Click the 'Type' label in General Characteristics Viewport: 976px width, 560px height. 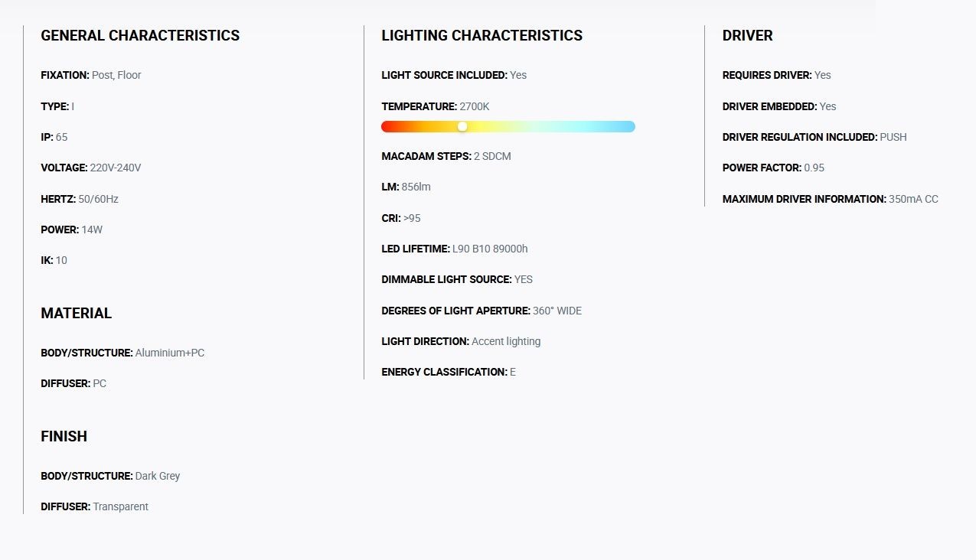point(55,106)
